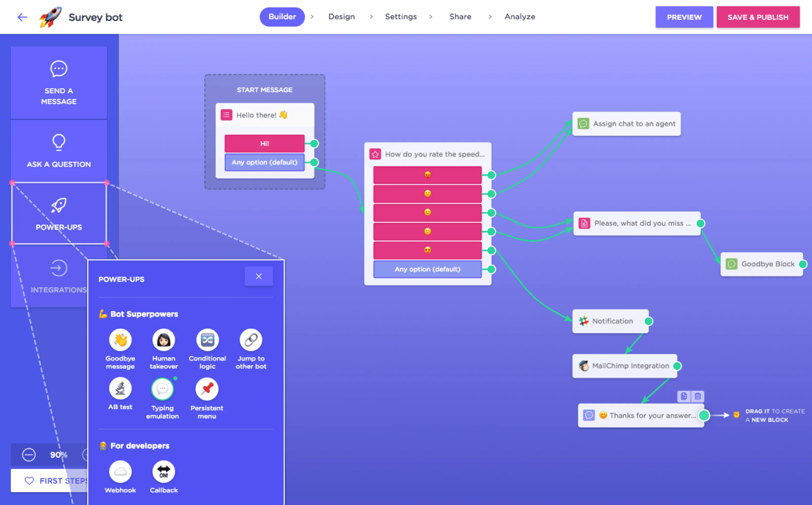Select the heart-eyes face rating option
This screenshot has height=505, width=812.
coord(427,250)
